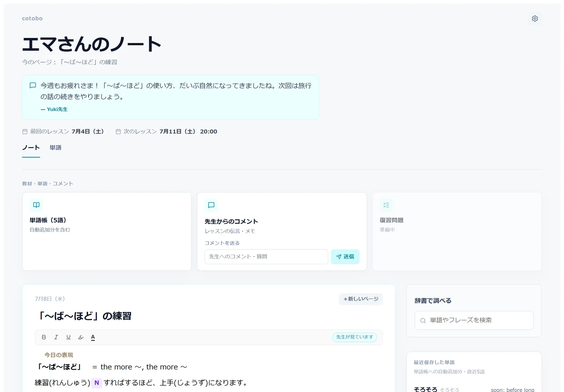Toggle bold formatting in the note toolbar
This screenshot has width=564, height=392.
click(x=44, y=337)
